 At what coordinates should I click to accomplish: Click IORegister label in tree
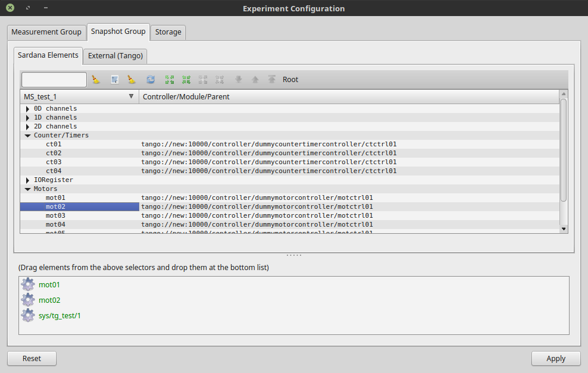point(53,180)
